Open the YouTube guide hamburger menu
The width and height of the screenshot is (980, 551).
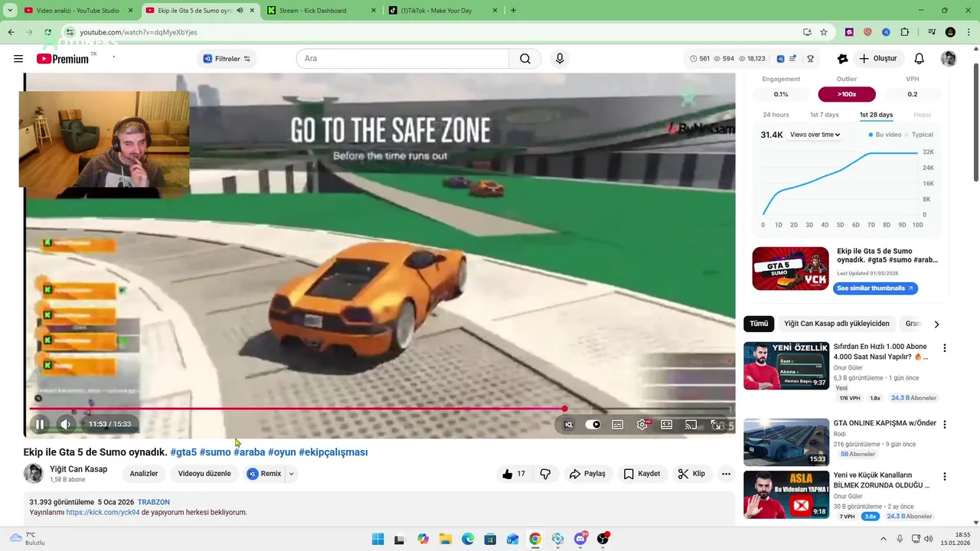[x=18, y=59]
